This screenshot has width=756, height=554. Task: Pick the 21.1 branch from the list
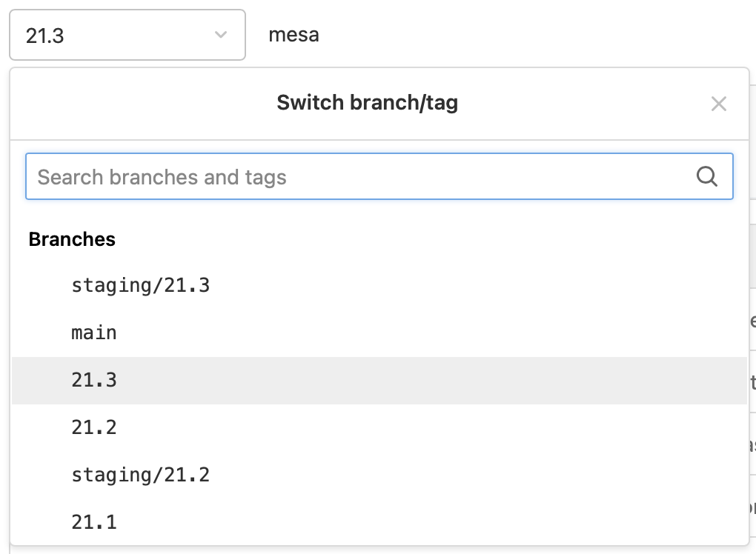click(x=94, y=522)
